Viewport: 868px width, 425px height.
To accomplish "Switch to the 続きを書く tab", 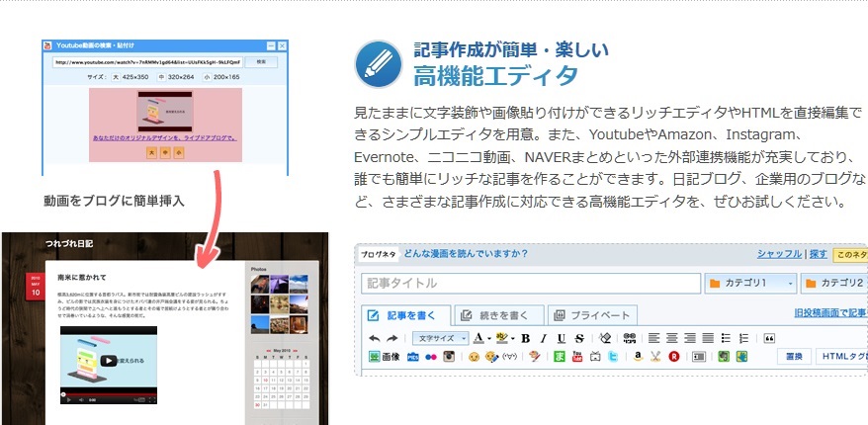I will point(497,315).
